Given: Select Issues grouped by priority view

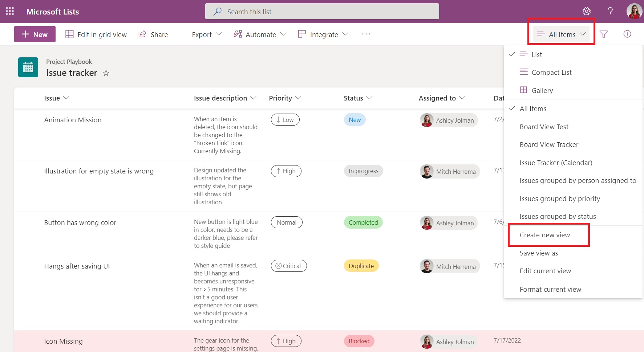Looking at the screenshot, I should 573,198.
